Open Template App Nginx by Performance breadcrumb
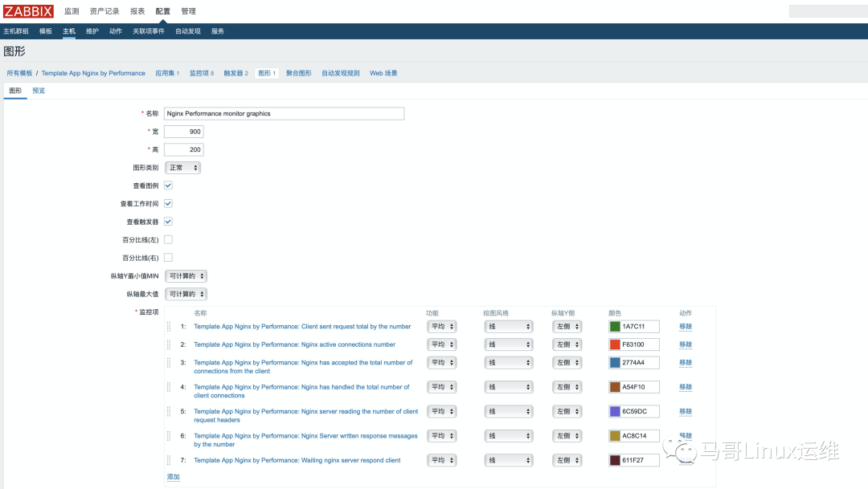This screenshot has width=868, height=489. (93, 73)
